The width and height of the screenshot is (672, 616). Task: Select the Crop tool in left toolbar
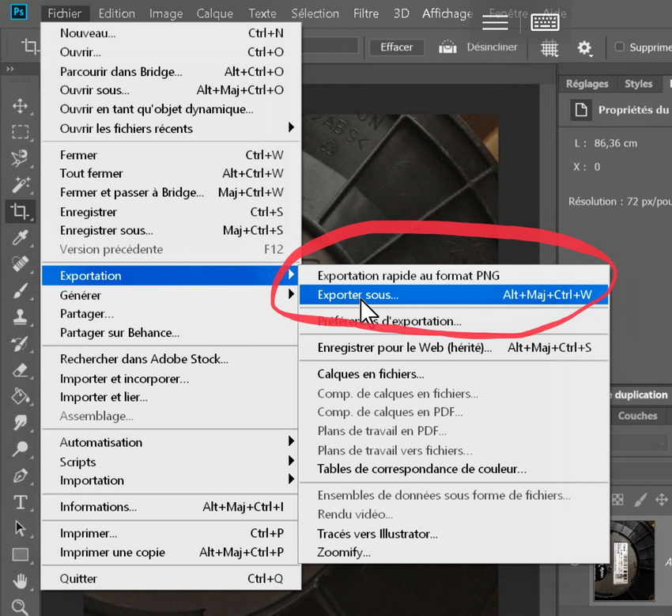click(20, 211)
